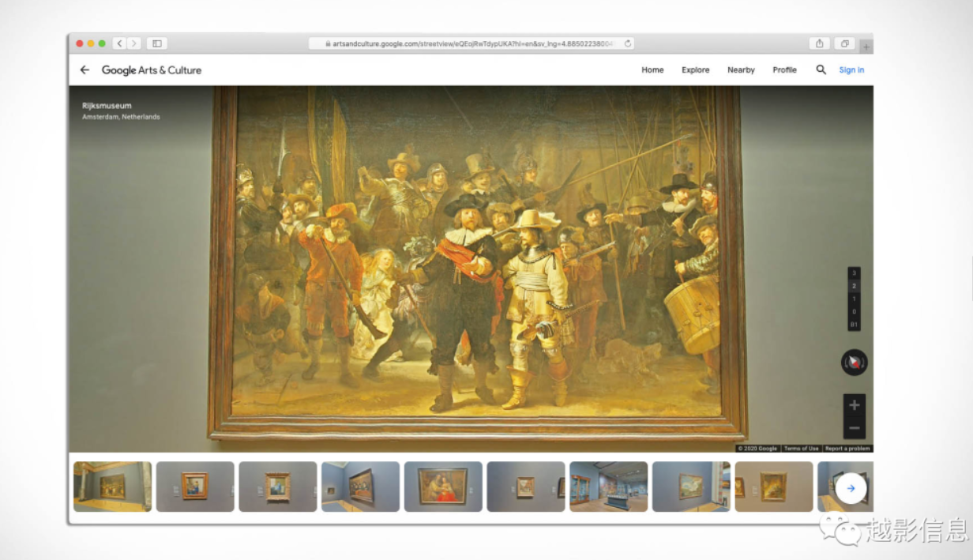Click the blue next arrow on thumbnail strip

pos(851,488)
